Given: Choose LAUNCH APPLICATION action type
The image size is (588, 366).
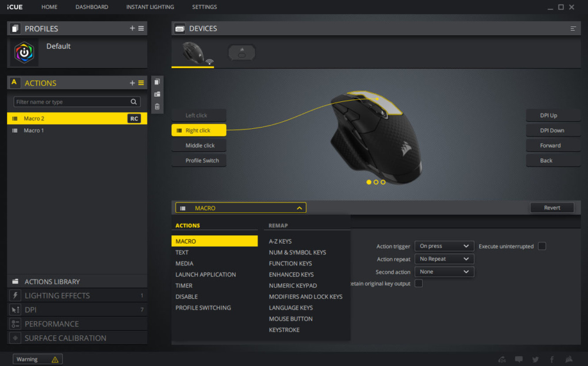Looking at the screenshot, I should pyautogui.click(x=205, y=274).
